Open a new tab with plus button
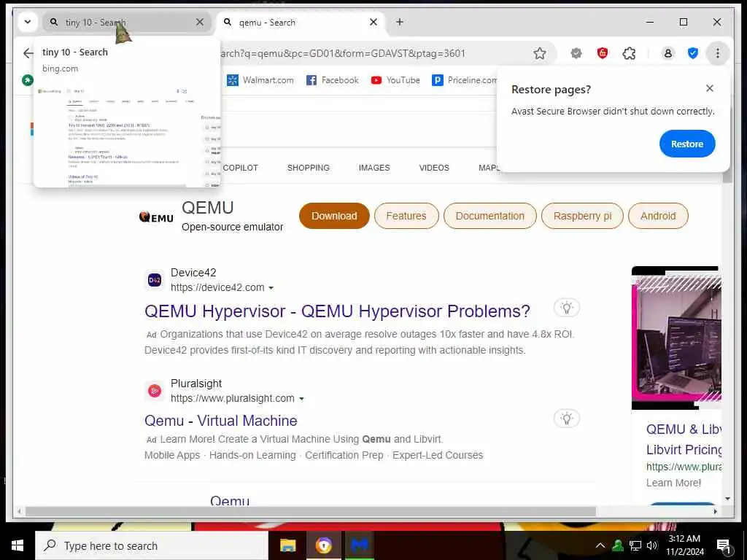Image resolution: width=747 pixels, height=560 pixels. (400, 22)
